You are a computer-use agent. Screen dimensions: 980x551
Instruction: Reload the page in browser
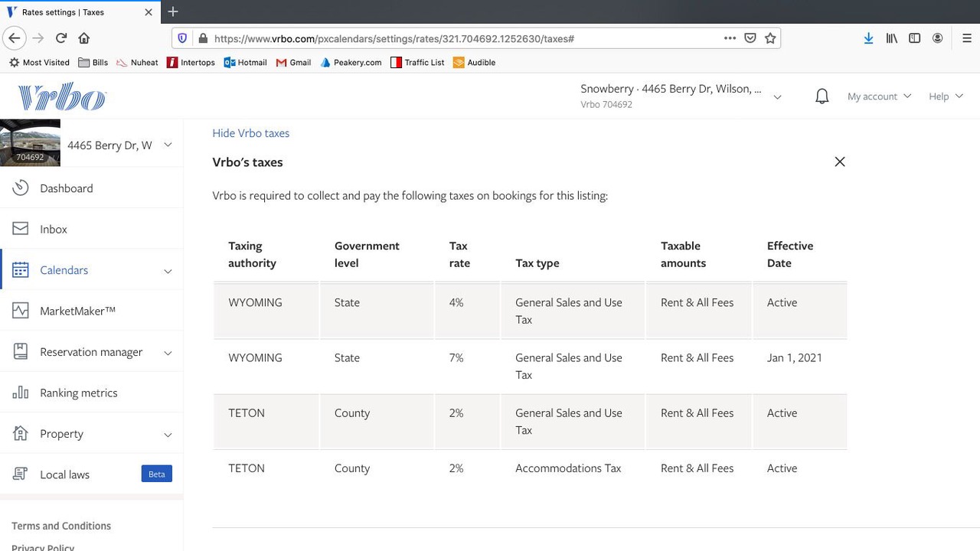pos(61,38)
